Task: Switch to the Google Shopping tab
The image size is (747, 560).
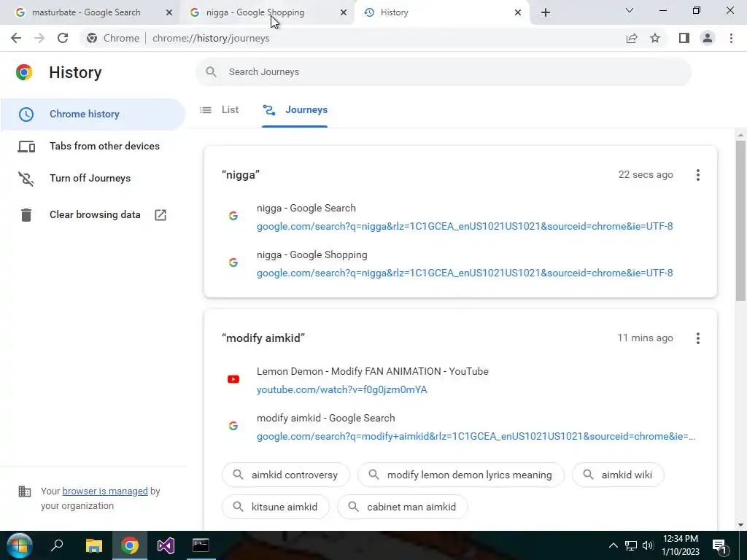Action: click(255, 12)
